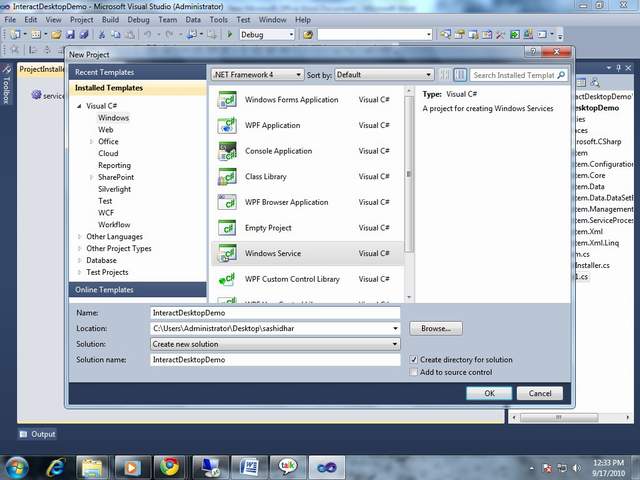Viewport: 640px width, 480px height.
Task: Collapse the Visual C# tree node
Action: coord(79,106)
